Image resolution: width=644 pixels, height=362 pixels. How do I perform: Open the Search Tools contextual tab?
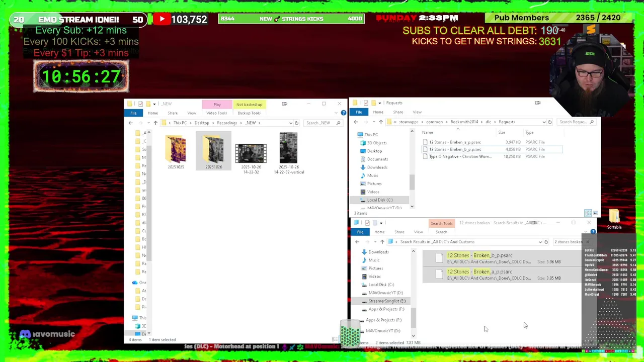tap(441, 223)
